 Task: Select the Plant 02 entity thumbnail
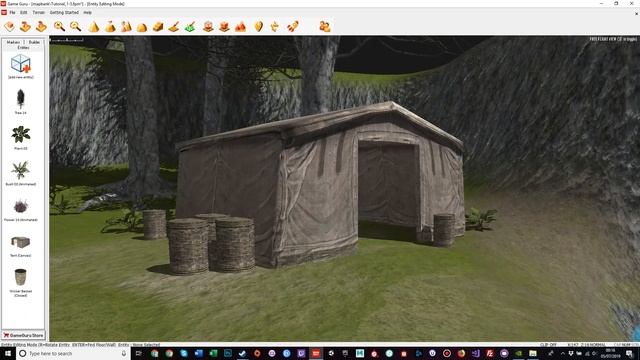tap(20, 135)
